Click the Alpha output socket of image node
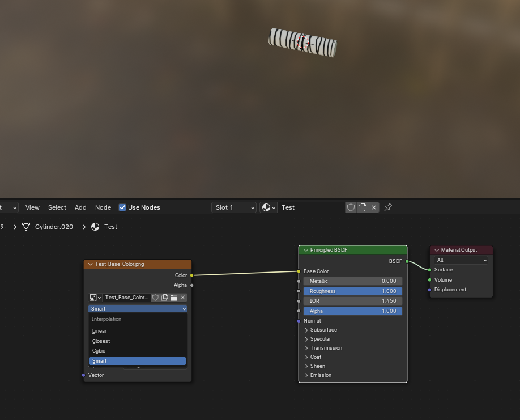Screen dimensions: 520x420 (x=191, y=285)
